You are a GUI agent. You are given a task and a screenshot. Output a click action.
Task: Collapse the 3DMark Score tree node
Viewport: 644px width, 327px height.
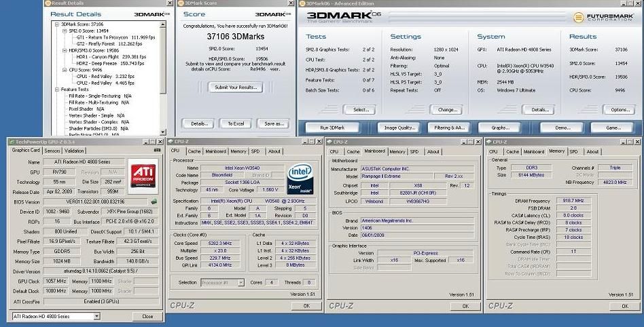tap(57, 24)
